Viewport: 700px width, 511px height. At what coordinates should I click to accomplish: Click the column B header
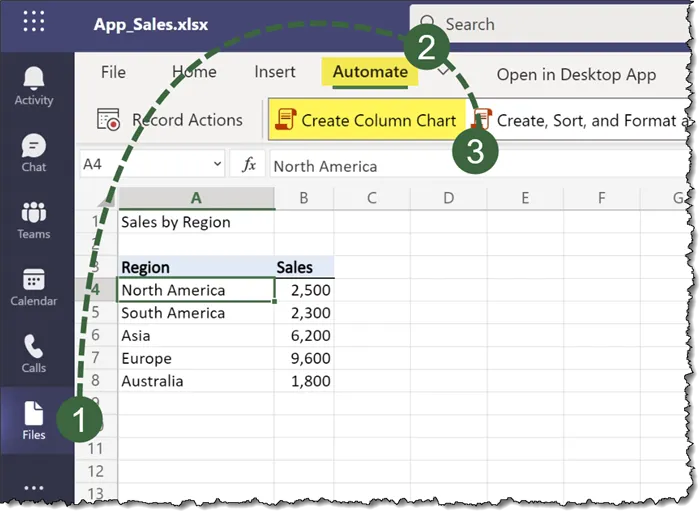(304, 198)
